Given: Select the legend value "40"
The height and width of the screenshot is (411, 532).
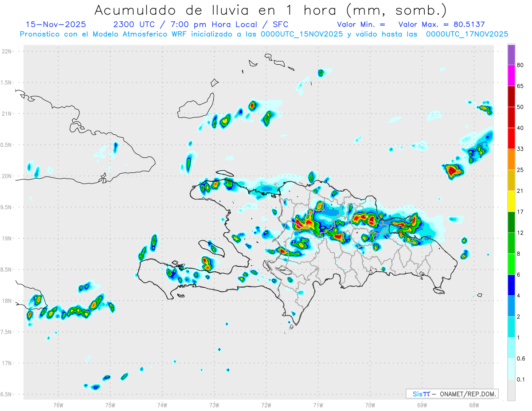Looking at the screenshot, I should tap(520, 128).
